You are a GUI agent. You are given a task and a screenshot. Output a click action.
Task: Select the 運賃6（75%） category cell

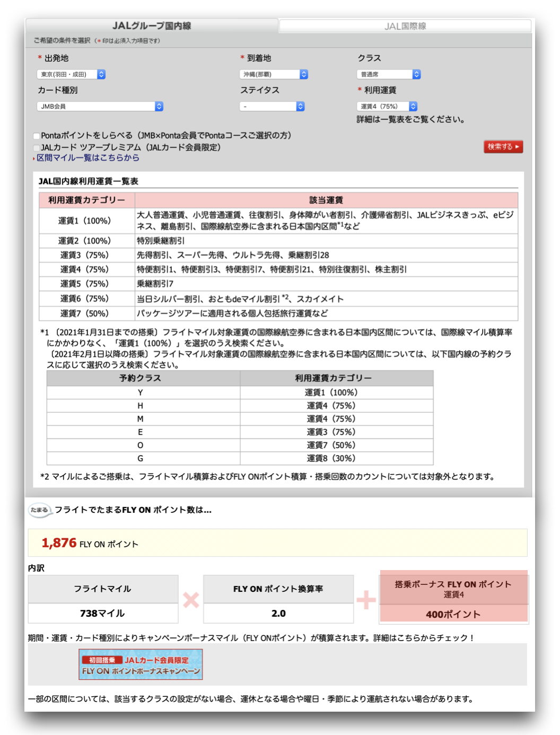87,299
